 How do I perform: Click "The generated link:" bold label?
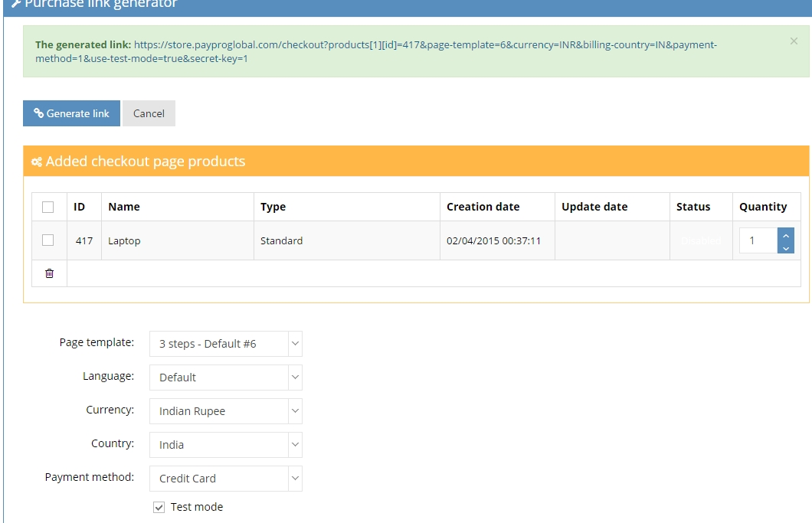coord(83,44)
